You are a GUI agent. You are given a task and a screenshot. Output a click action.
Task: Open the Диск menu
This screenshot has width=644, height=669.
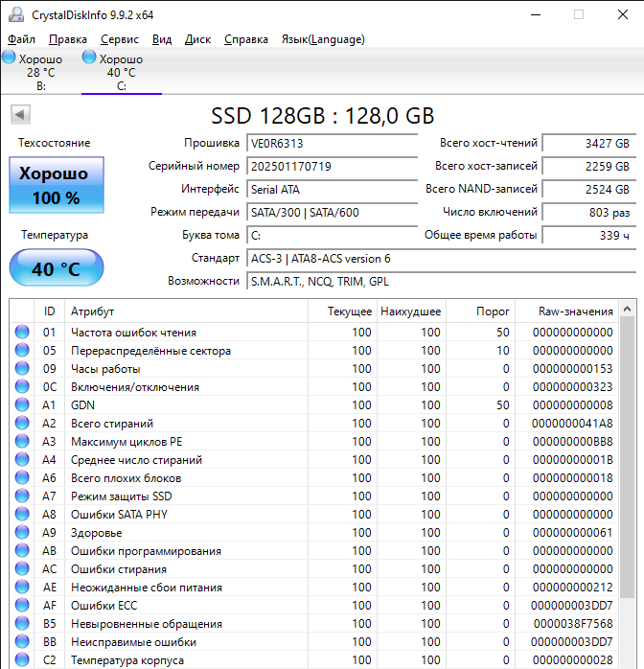click(197, 39)
